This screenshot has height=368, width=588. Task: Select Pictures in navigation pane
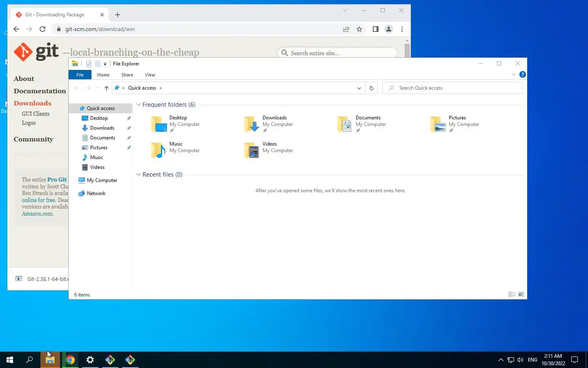click(x=99, y=148)
